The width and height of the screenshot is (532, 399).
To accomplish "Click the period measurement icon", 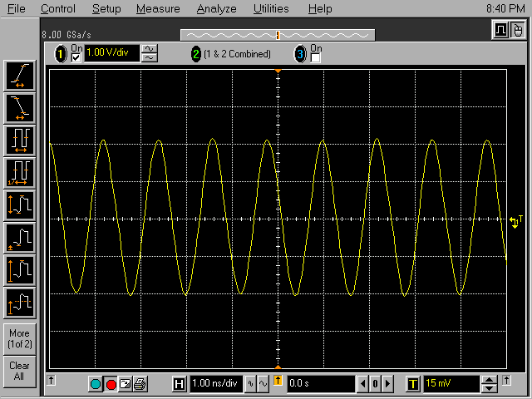I will pos(19,139).
